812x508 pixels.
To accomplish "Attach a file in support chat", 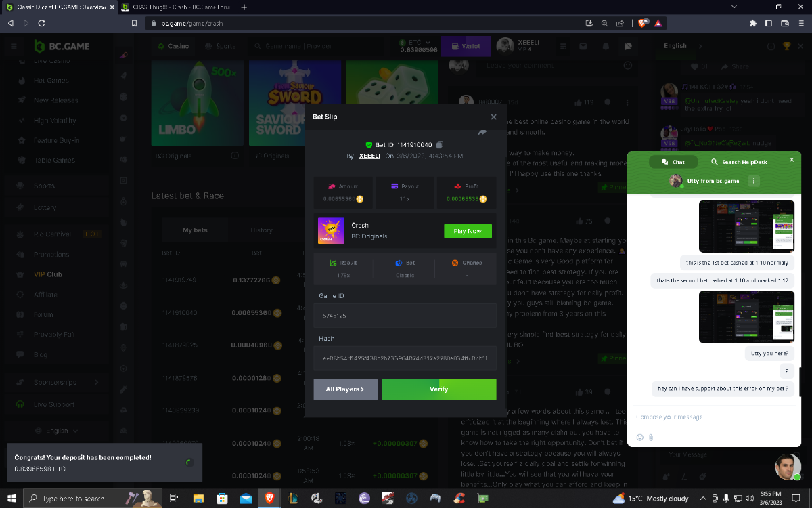I will tap(651, 438).
